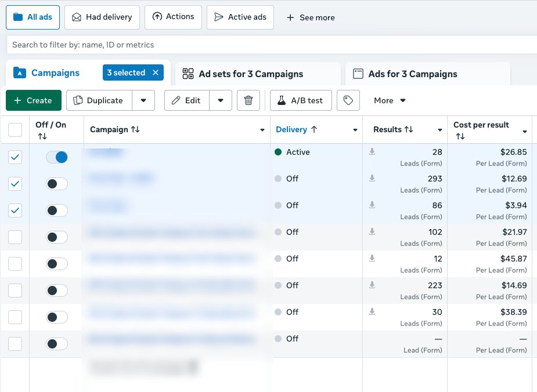Click the download icon in 28 leads row
The height and width of the screenshot is (392, 537).
tap(372, 151)
